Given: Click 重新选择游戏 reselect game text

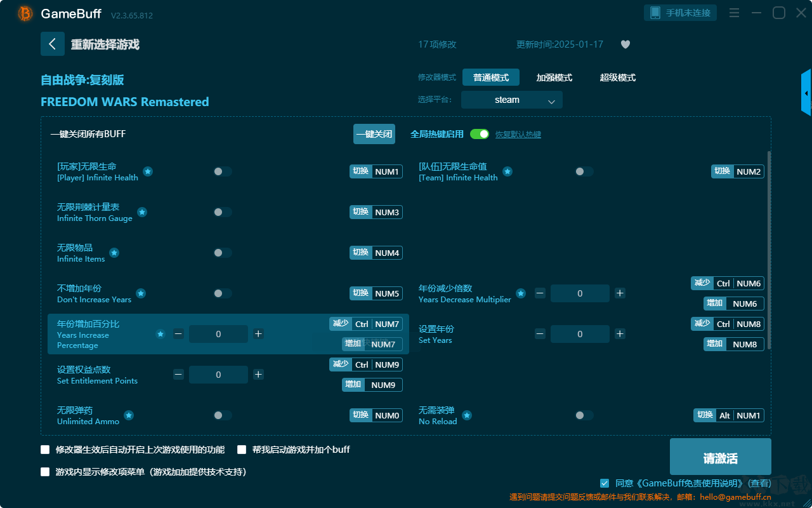Looking at the screenshot, I should pos(105,44).
